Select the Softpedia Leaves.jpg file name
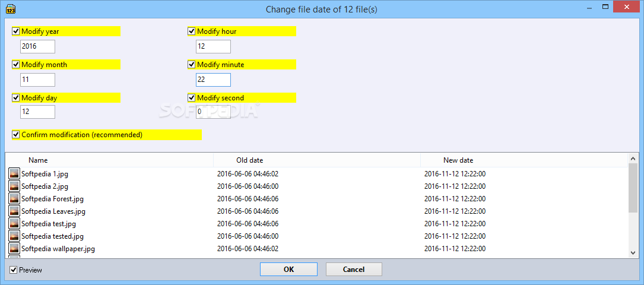The image size is (644, 285). coord(53,211)
